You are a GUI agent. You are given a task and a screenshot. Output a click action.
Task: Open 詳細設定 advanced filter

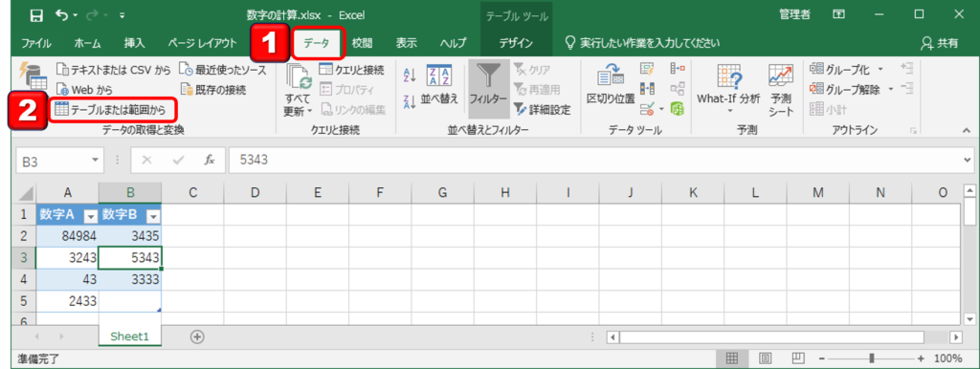click(x=542, y=111)
